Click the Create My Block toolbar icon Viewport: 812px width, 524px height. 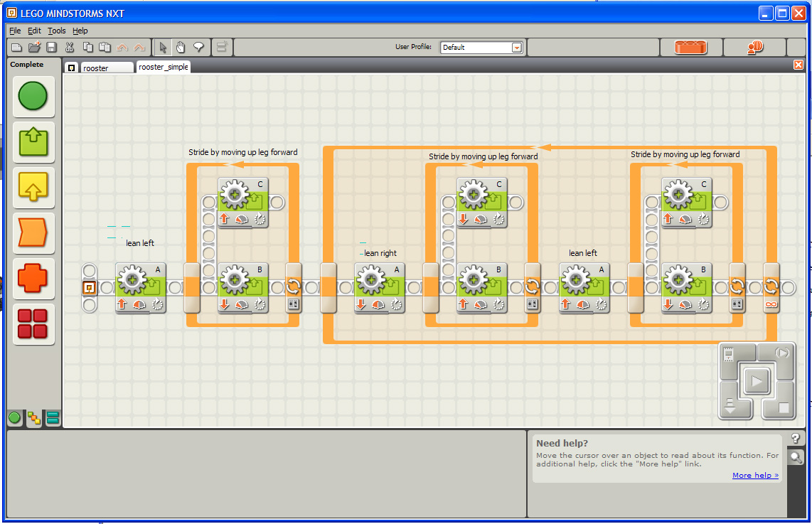[x=222, y=47]
